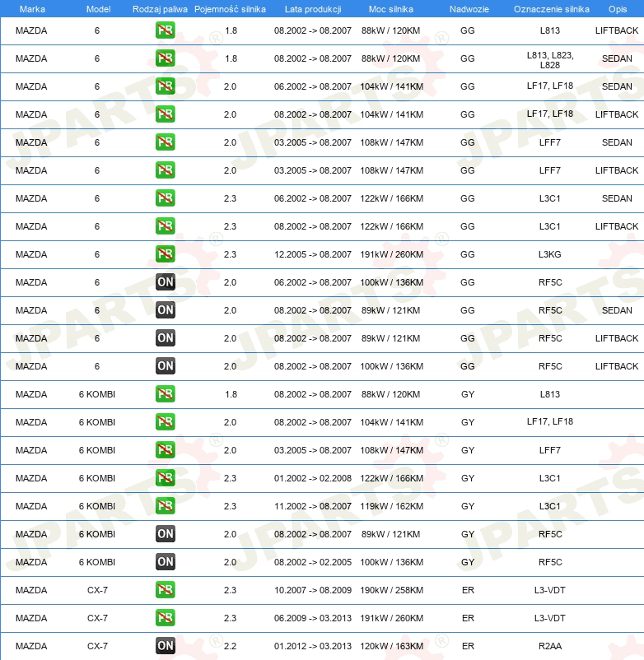The width and height of the screenshot is (644, 660).
Task: Click the Model column header
Action: (98, 9)
